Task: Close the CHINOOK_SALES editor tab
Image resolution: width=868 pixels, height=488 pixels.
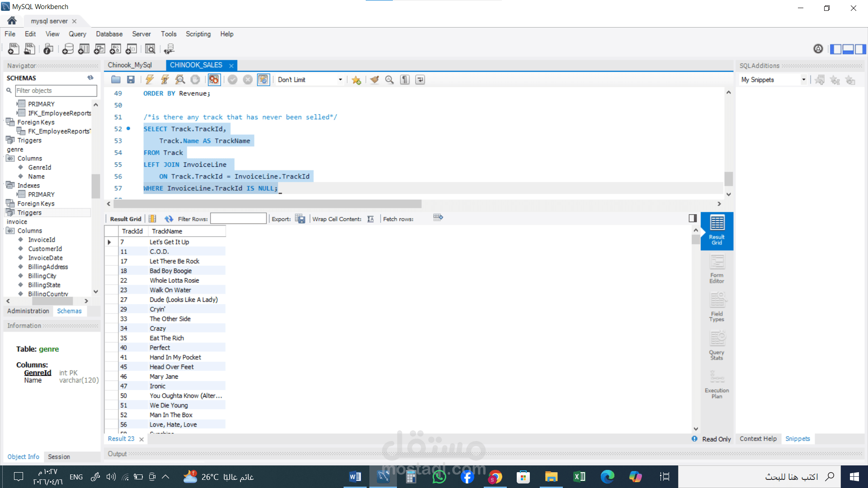Action: tap(231, 66)
